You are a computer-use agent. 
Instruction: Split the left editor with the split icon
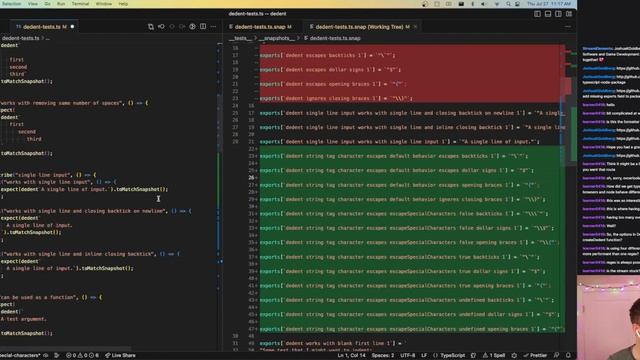click(x=203, y=27)
